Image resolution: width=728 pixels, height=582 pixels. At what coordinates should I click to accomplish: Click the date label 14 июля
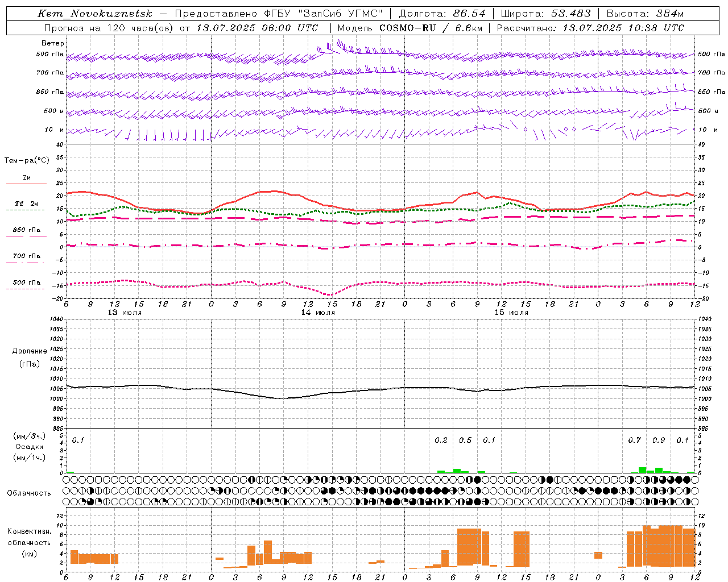click(x=318, y=313)
